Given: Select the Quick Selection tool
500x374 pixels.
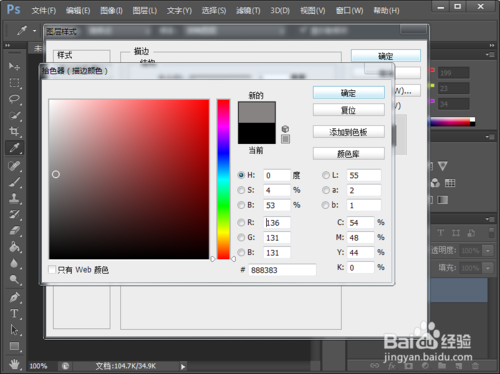Looking at the screenshot, I should [14, 115].
